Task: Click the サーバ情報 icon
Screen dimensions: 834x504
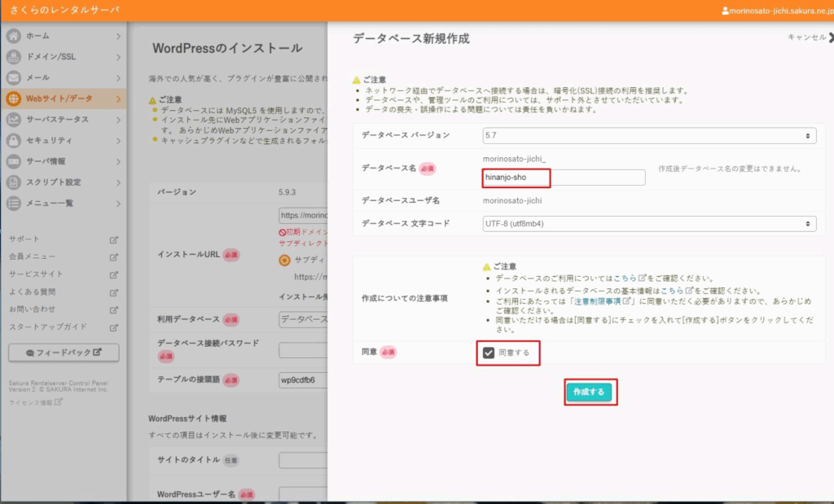Action: point(14,161)
